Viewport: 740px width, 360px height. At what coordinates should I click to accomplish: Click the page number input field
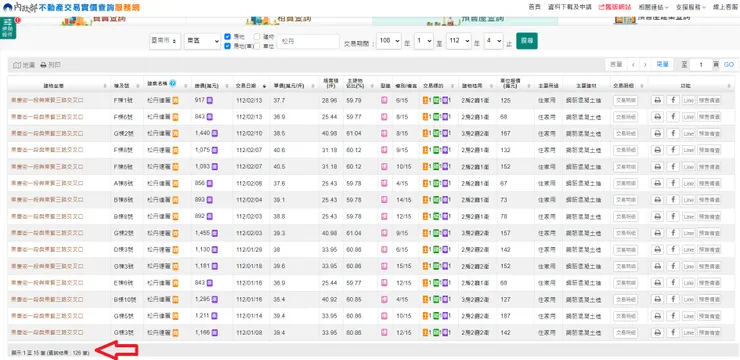point(701,65)
